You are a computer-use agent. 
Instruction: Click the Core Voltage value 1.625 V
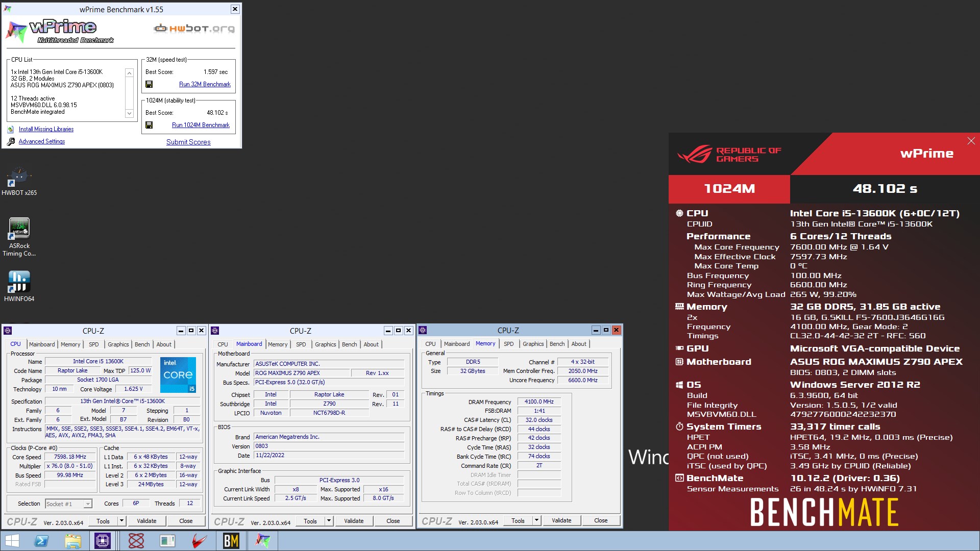coord(133,389)
